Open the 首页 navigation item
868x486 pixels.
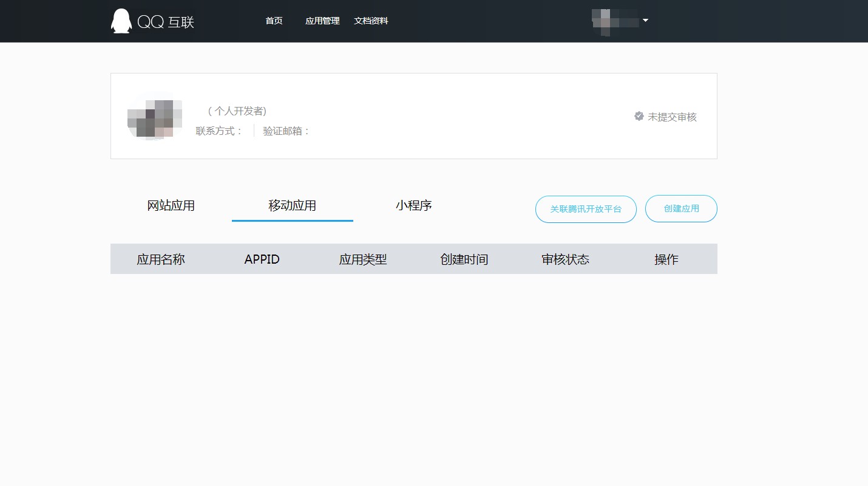pyautogui.click(x=274, y=21)
